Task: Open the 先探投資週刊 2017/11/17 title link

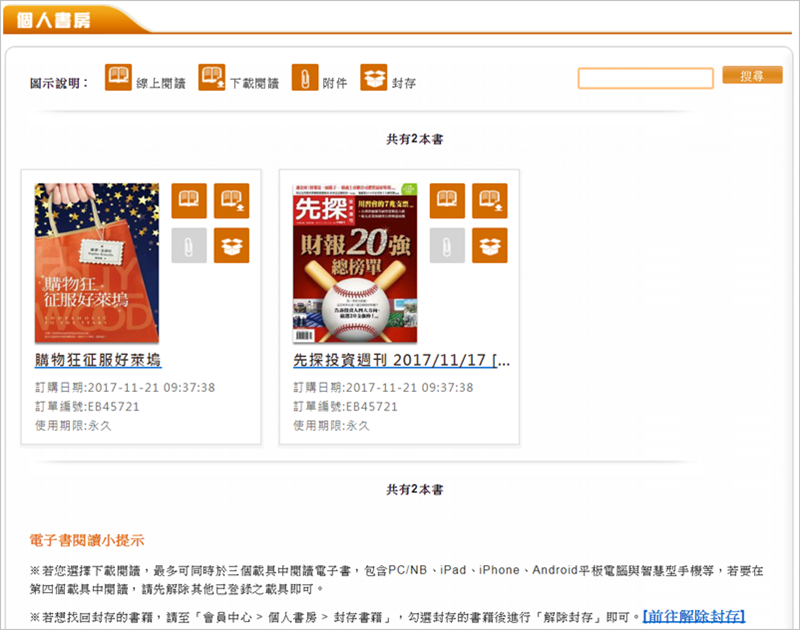Action: [x=401, y=359]
